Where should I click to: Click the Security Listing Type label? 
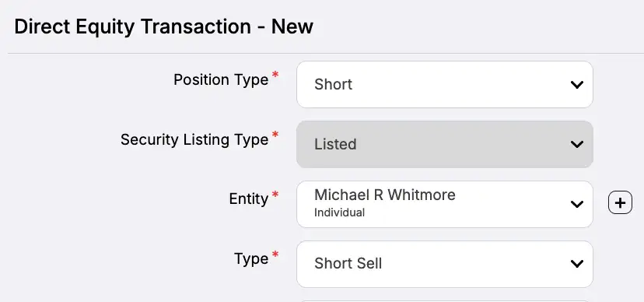pos(194,139)
